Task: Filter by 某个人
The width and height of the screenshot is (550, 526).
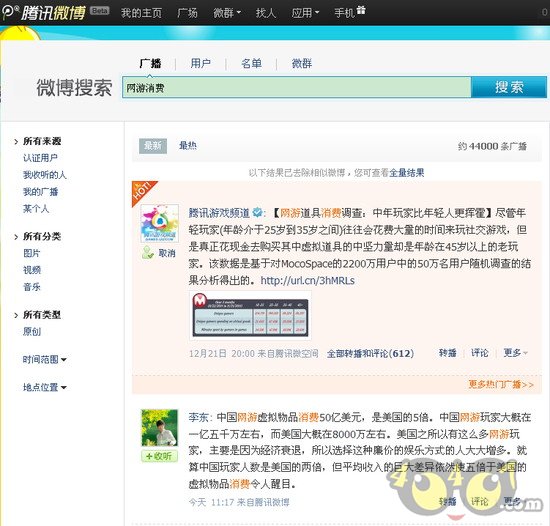Action: point(36,209)
